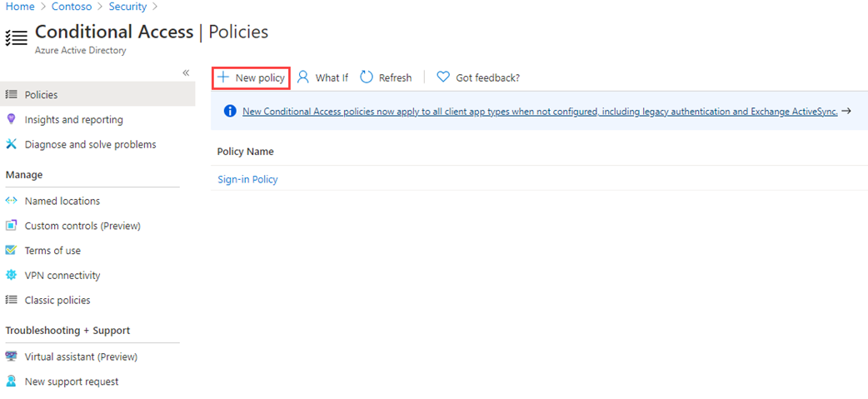
Task: Click the Conditional Access list icon in header
Action: (17, 37)
